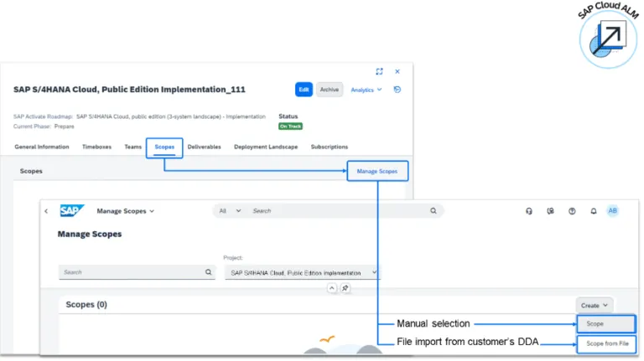Screen dimensions: 644x361
Task: Click the Current Phase Prepare text
Action: (44, 126)
